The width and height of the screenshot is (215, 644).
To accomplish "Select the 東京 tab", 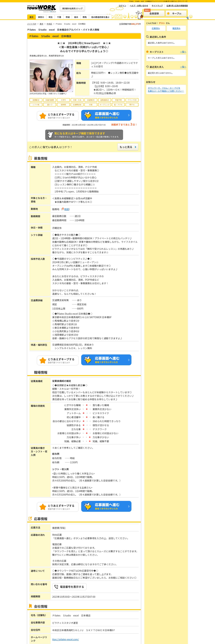I will [31, 17].
